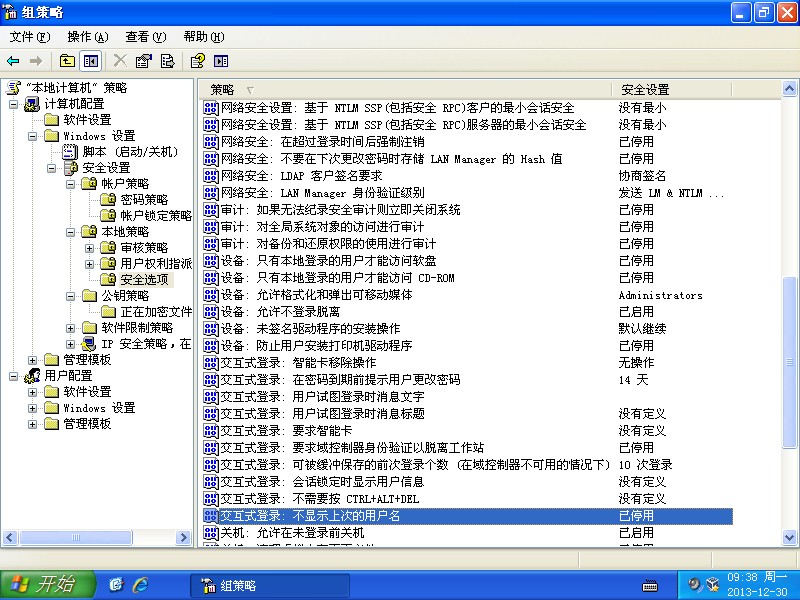Expand the 审核策略 tree node
800x600 pixels.
[x=89, y=248]
